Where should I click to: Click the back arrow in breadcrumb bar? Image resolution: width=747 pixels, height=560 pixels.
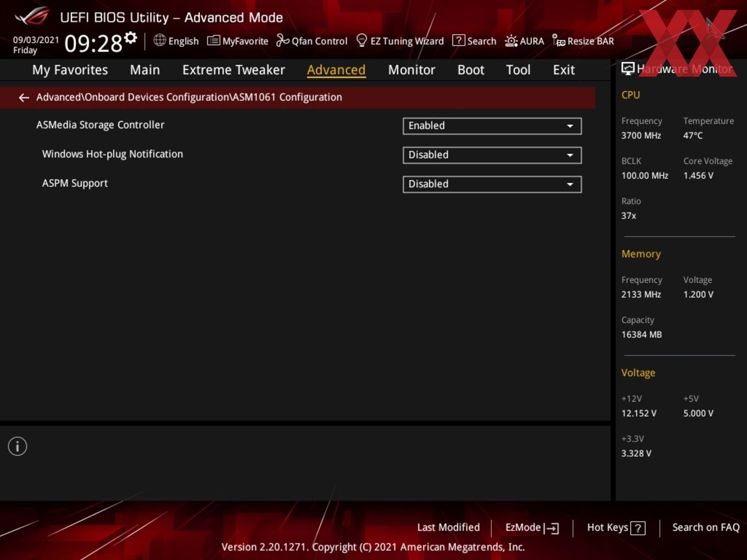24,98
